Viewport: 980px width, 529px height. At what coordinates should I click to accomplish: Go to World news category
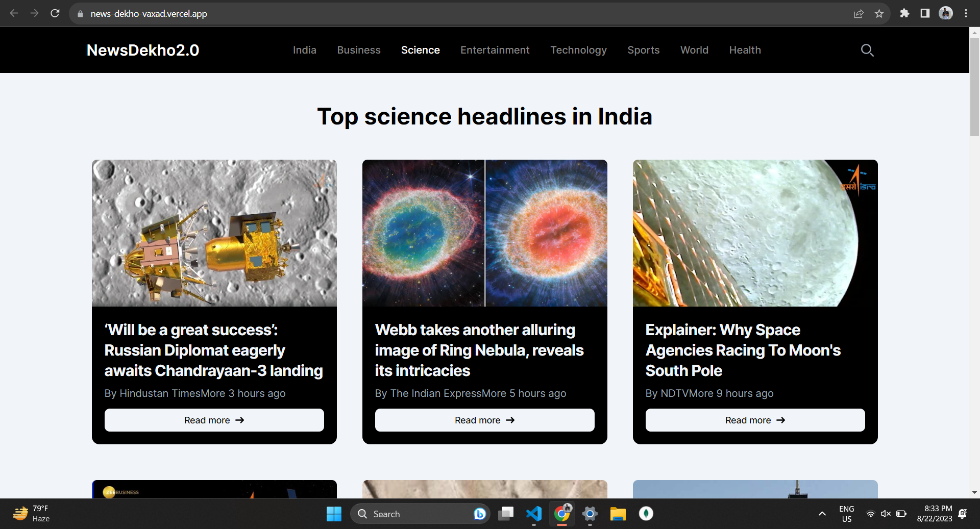pos(694,50)
